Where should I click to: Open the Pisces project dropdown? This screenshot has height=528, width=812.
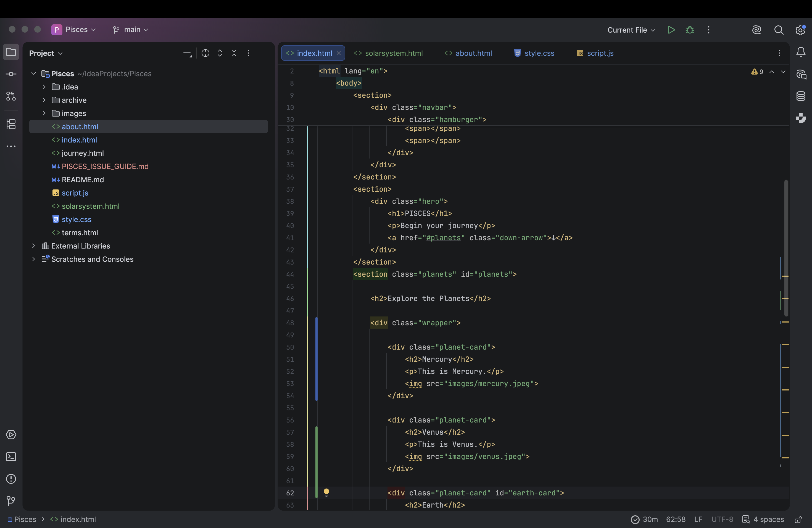pyautogui.click(x=74, y=30)
